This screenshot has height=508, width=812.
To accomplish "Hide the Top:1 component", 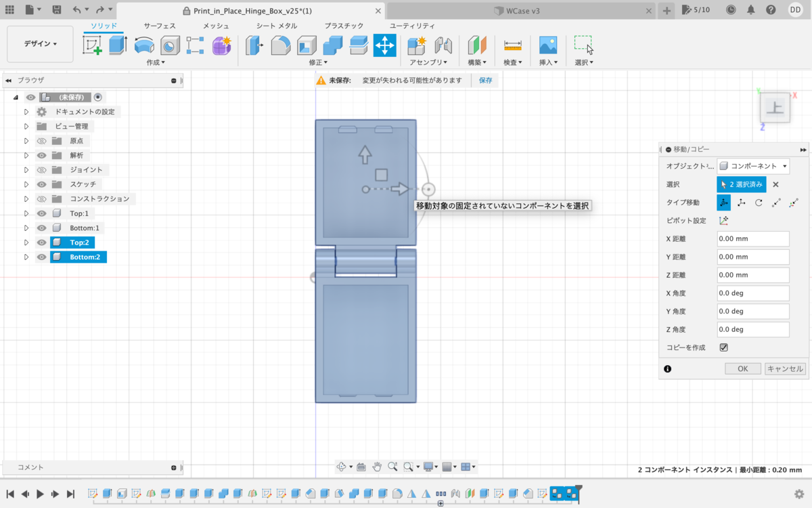I will [x=41, y=213].
